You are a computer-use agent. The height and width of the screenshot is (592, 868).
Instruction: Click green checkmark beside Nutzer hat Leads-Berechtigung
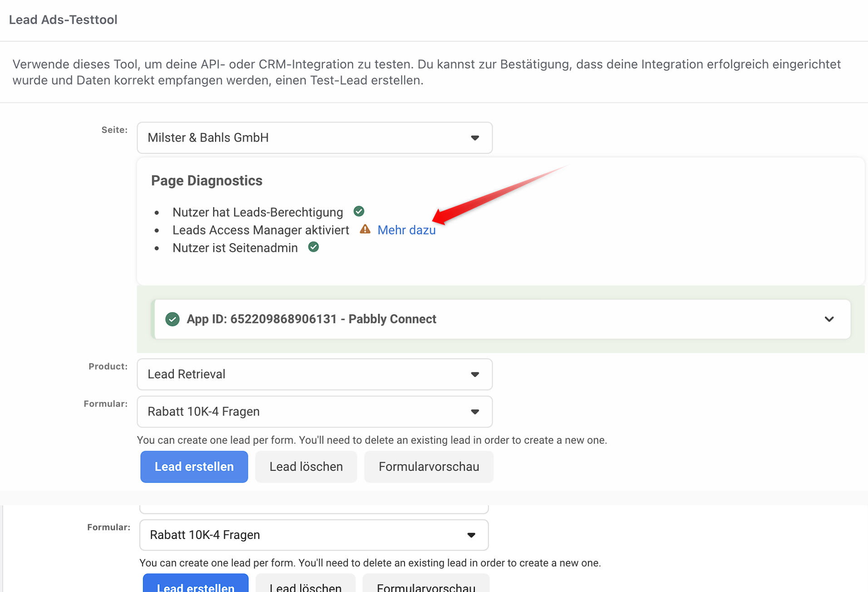359,211
